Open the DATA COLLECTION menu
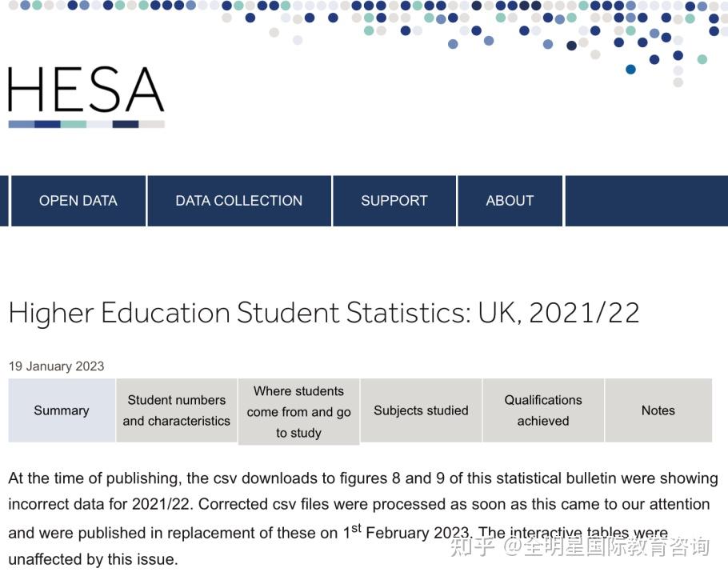 pyautogui.click(x=239, y=201)
